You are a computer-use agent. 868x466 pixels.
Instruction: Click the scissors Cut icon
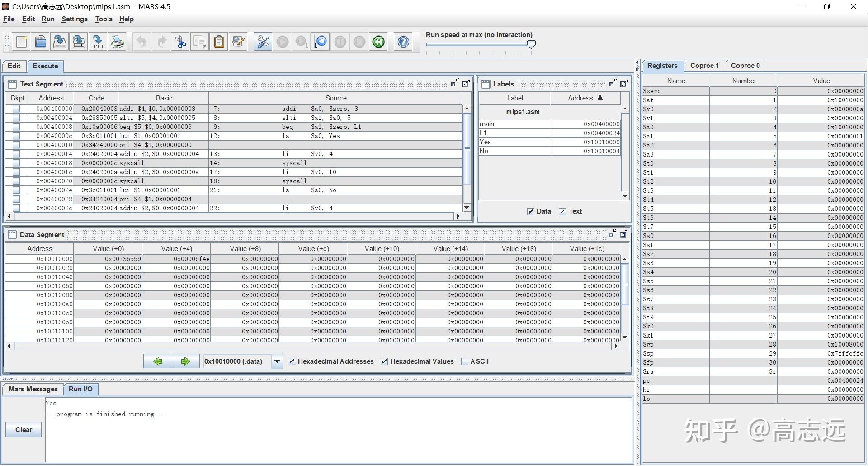(x=180, y=42)
